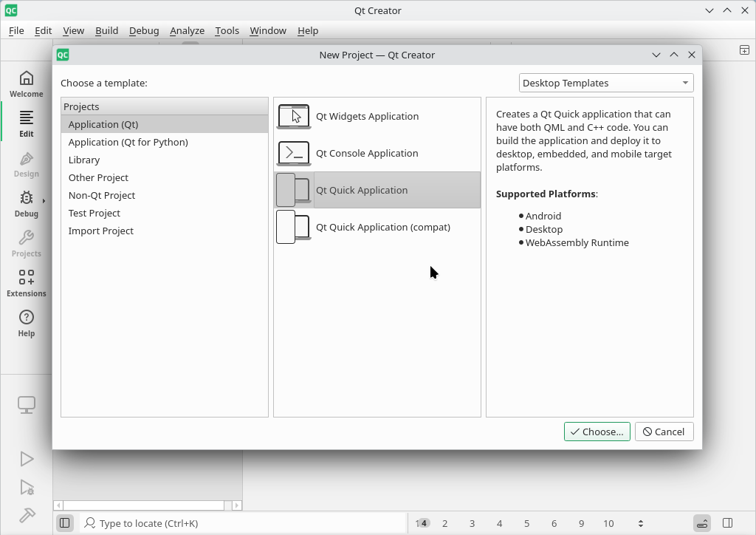
Task: Open the kit selector monitor icon
Action: (27, 405)
